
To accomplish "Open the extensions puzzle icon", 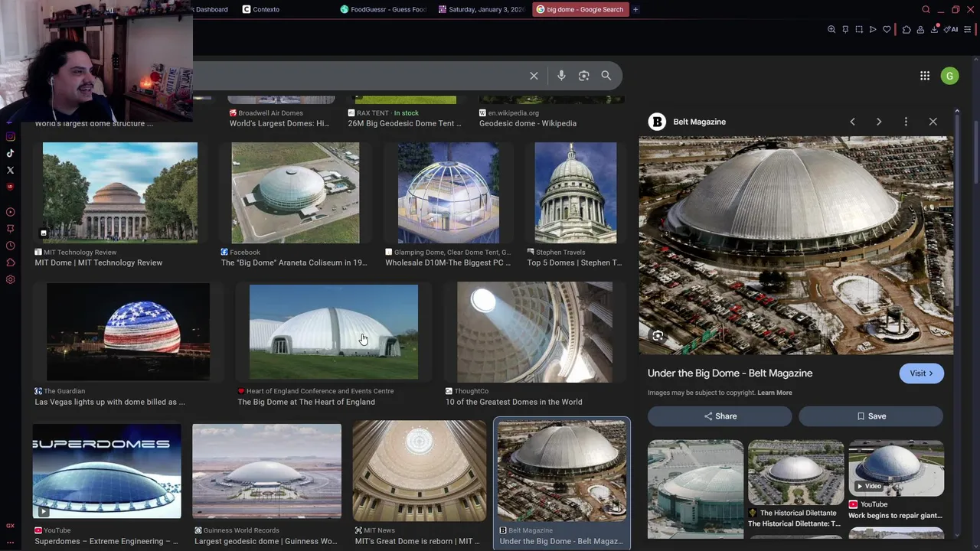I will tap(906, 30).
